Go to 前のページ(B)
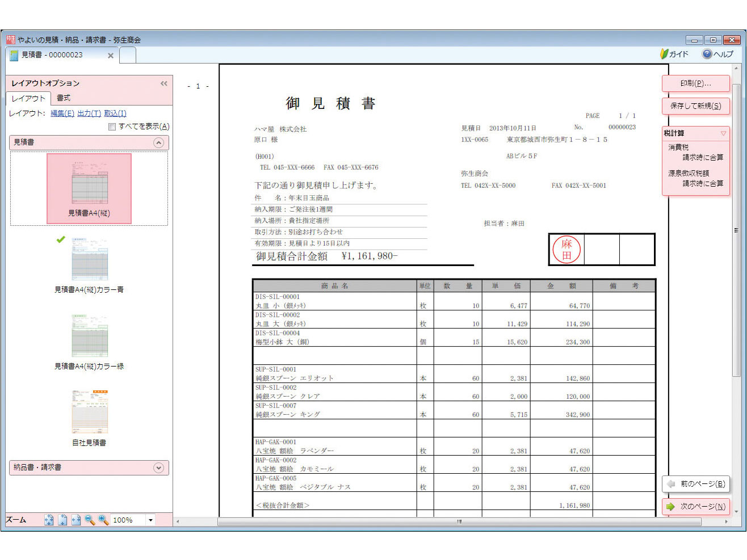The width and height of the screenshot is (747, 560). coord(696,484)
